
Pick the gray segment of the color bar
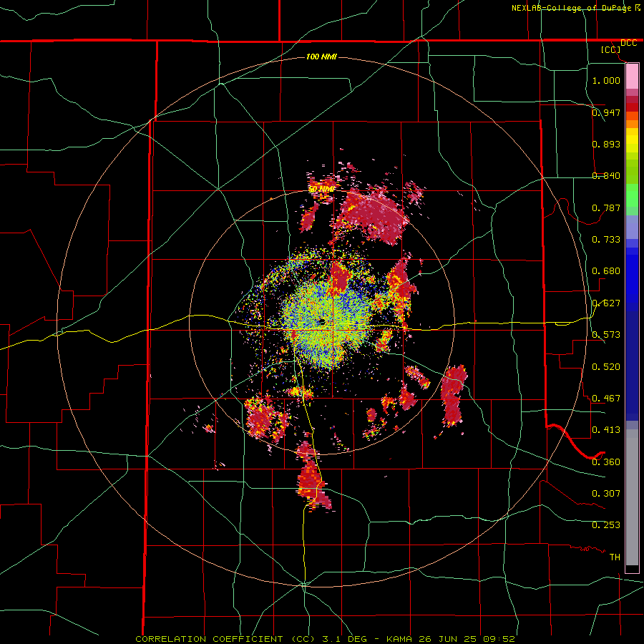pyautogui.click(x=632, y=497)
